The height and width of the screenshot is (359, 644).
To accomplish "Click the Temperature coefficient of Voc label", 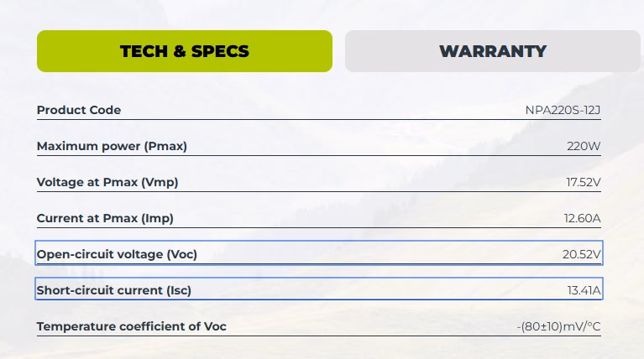I will [x=132, y=326].
